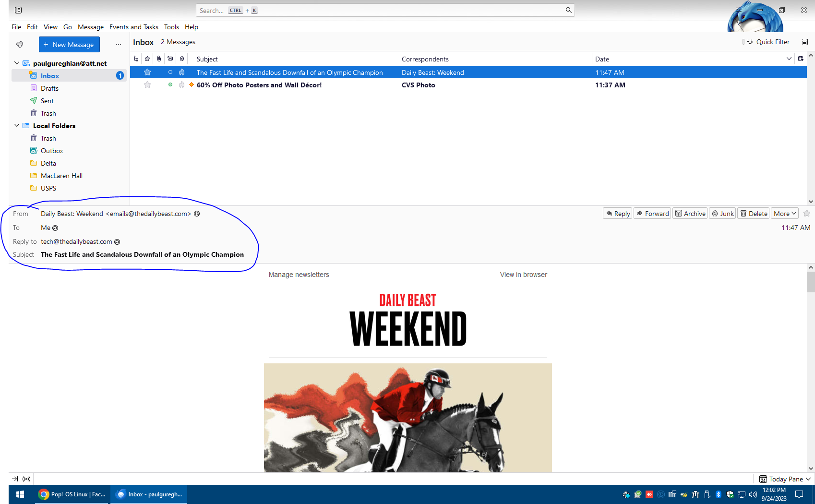This screenshot has width=815, height=504.
Task: Mark the message as Junk
Action: tap(722, 214)
